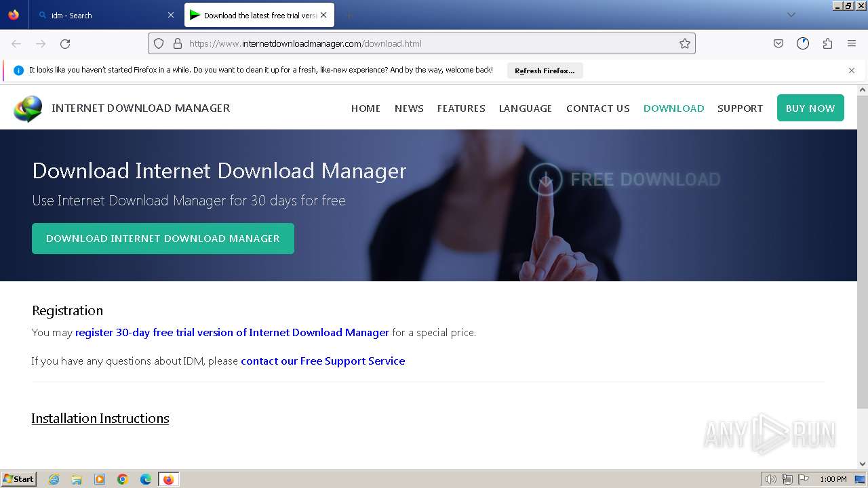The image size is (868, 488).
Task: Click the Download Internet Download Manager headline
Action: [219, 171]
